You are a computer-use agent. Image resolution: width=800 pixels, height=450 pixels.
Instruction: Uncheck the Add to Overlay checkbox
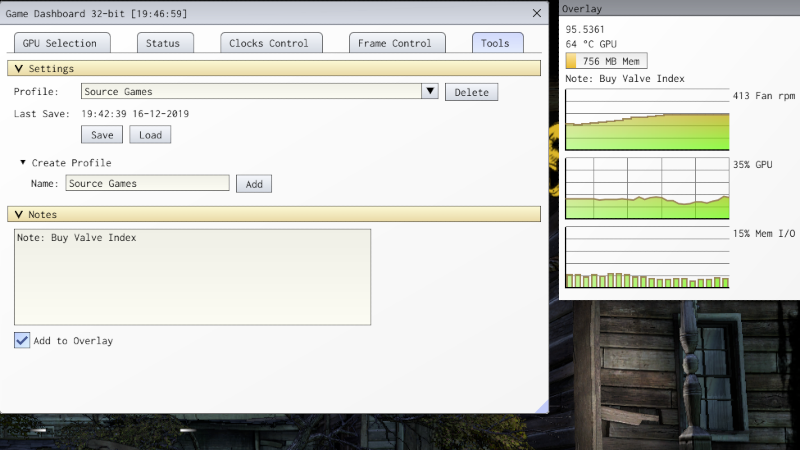pos(22,341)
